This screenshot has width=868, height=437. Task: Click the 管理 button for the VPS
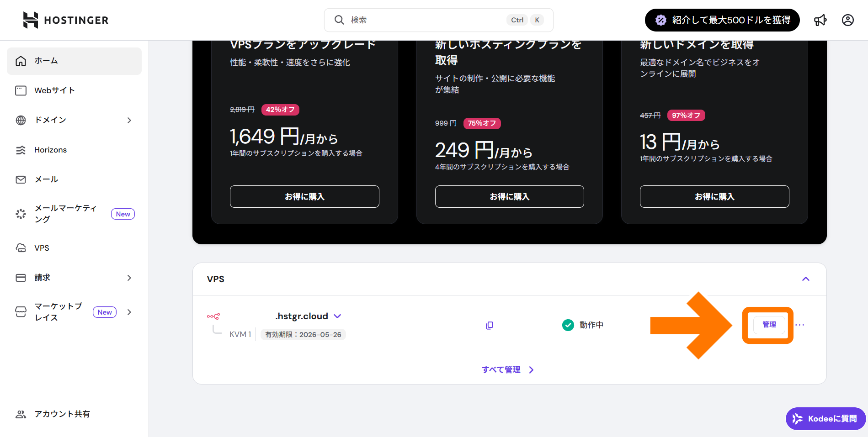[x=769, y=325]
